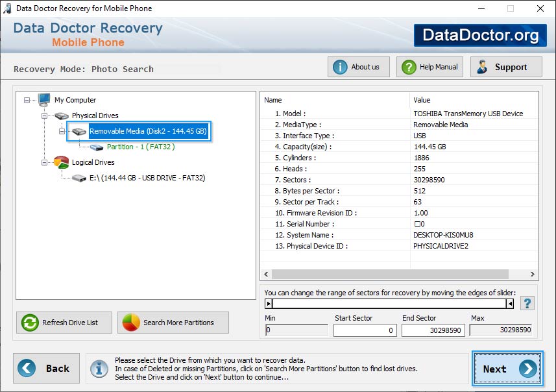Select the '8. Bytes per Sector :' row
The width and height of the screenshot is (556, 392).
point(399,191)
